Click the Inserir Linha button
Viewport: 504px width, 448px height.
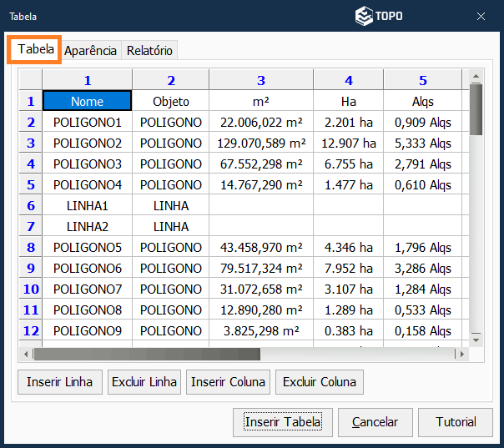60,382
